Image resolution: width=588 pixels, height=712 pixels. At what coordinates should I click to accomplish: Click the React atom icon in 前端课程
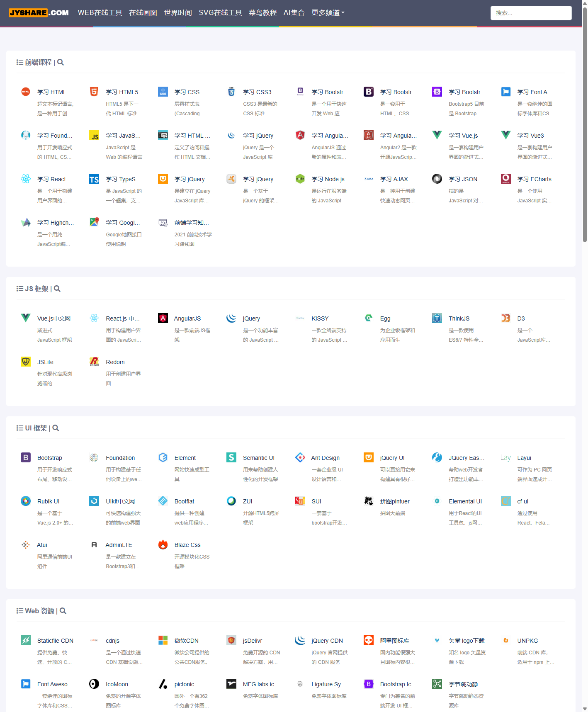click(26, 179)
